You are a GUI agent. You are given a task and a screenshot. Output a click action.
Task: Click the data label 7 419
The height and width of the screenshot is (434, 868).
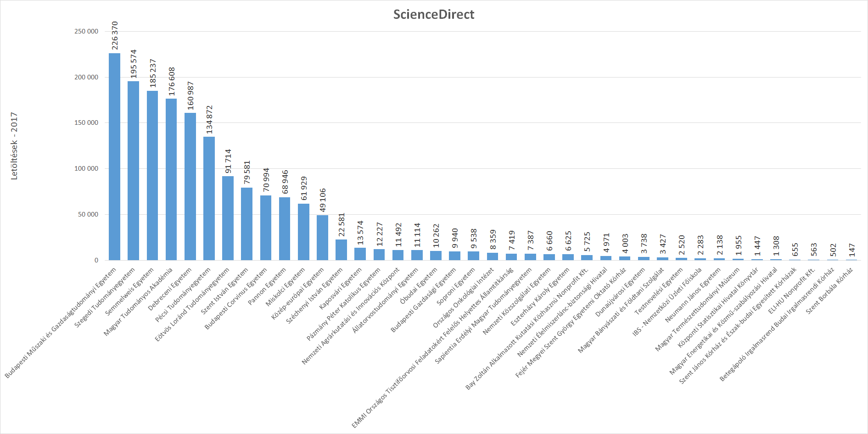[511, 240]
